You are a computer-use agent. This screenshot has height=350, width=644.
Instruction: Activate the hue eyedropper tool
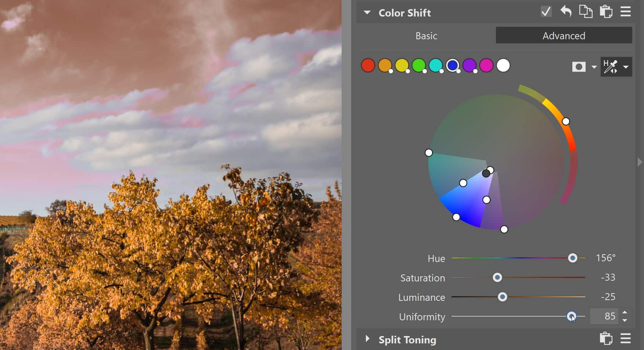pyautogui.click(x=610, y=67)
